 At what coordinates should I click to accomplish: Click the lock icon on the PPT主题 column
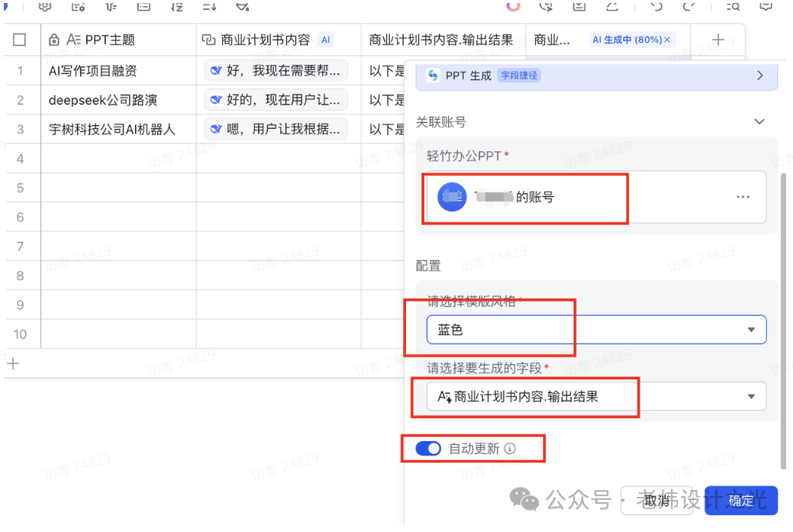[x=53, y=40]
